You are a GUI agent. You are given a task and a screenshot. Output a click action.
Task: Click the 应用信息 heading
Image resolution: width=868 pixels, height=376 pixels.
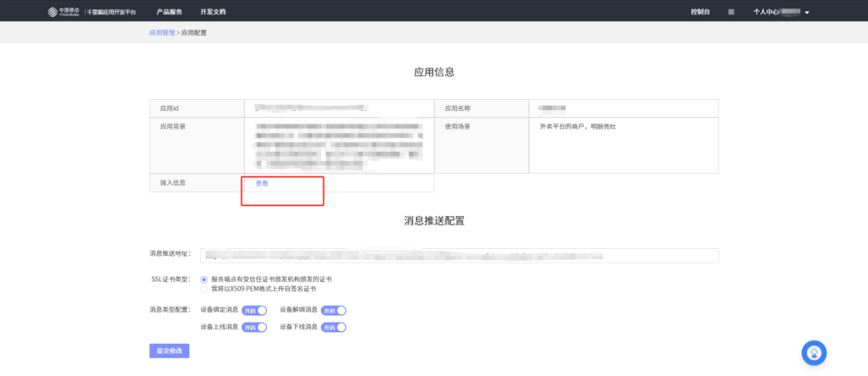pos(434,72)
